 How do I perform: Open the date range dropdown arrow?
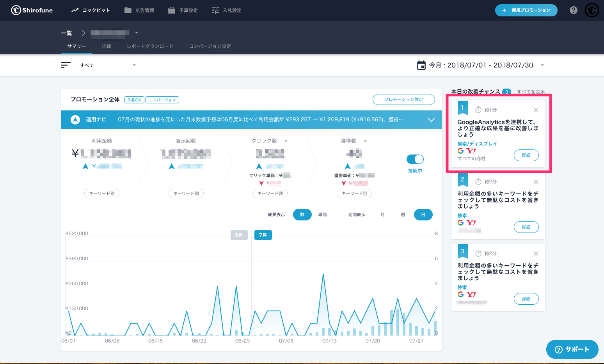pyautogui.click(x=542, y=65)
